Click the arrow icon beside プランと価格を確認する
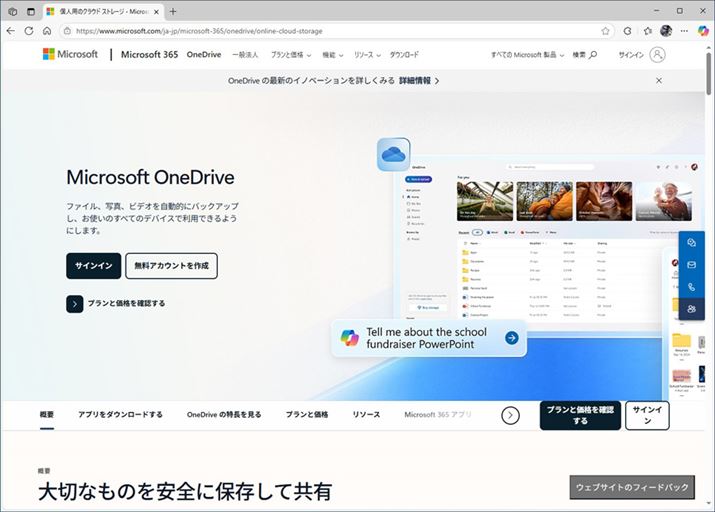The width and height of the screenshot is (715, 512). [x=75, y=304]
